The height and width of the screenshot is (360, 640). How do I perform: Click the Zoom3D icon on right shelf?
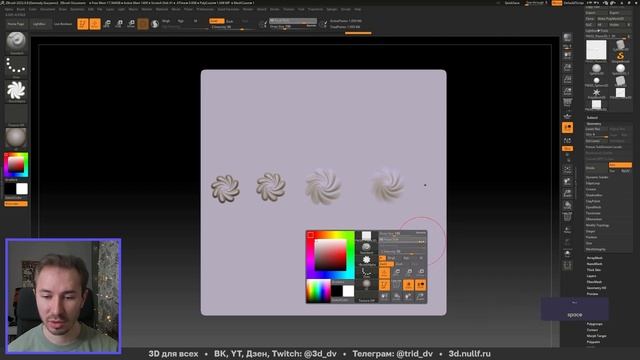(567, 193)
